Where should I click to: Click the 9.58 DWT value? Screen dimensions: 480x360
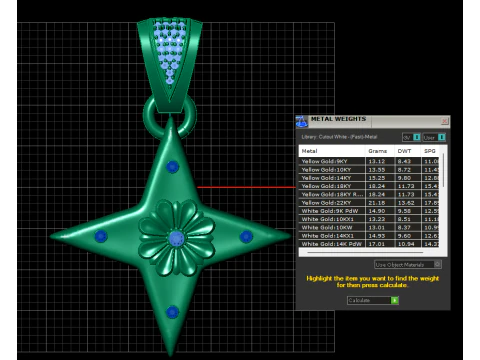pos(404,211)
